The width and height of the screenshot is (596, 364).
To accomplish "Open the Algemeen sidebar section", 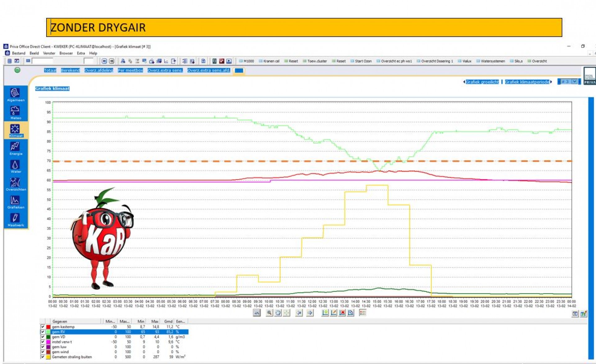I will pos(16,95).
